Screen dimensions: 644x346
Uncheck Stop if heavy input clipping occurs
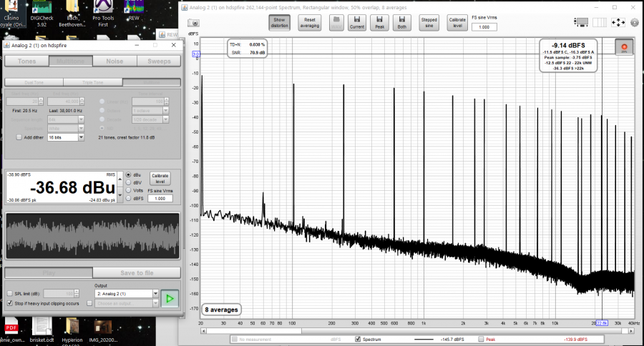(x=10, y=303)
